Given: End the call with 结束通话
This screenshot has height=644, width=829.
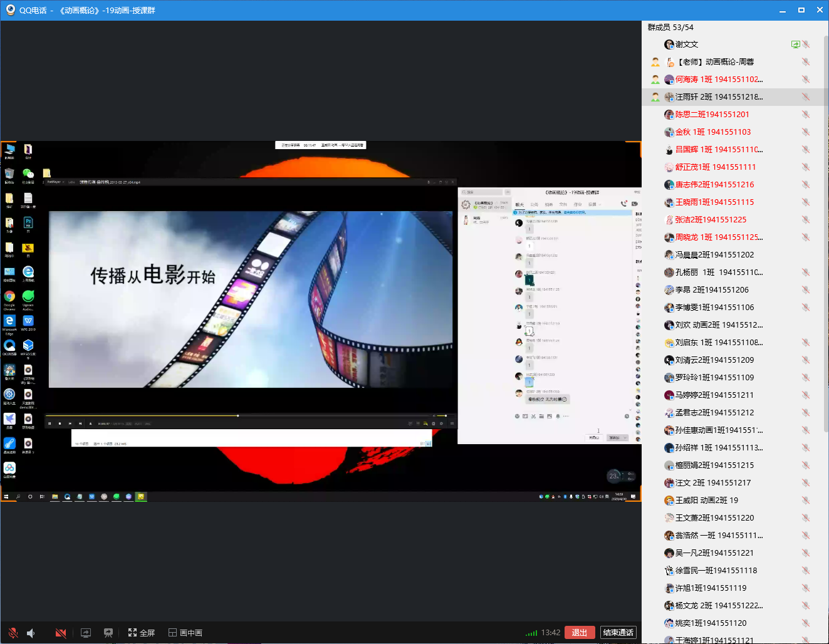Looking at the screenshot, I should tap(618, 633).
